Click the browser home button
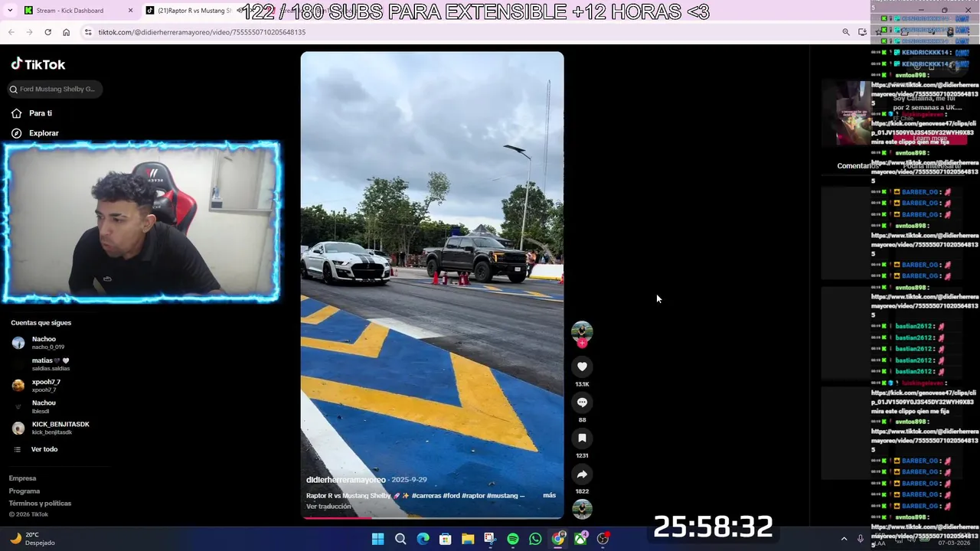 66,32
